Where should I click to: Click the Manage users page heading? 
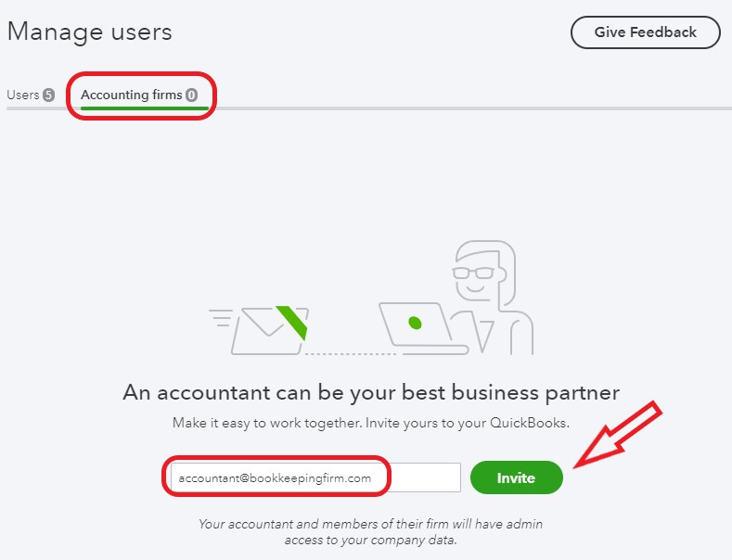point(90,32)
